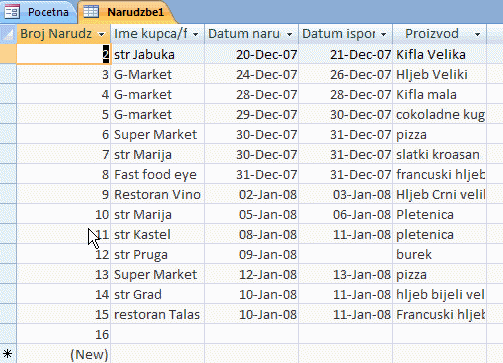Click the empty customer cell in row 16
503x363 pixels.
158,334
